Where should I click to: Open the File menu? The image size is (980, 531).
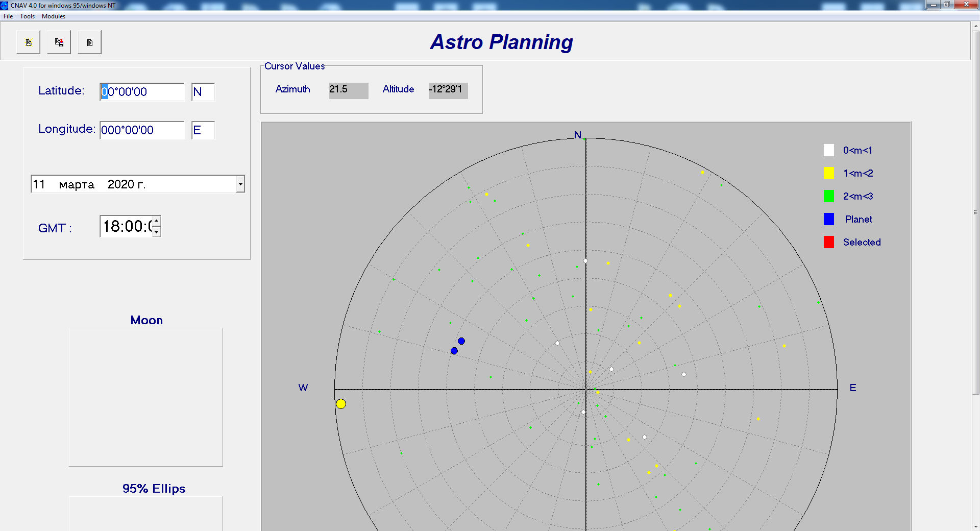click(x=8, y=16)
